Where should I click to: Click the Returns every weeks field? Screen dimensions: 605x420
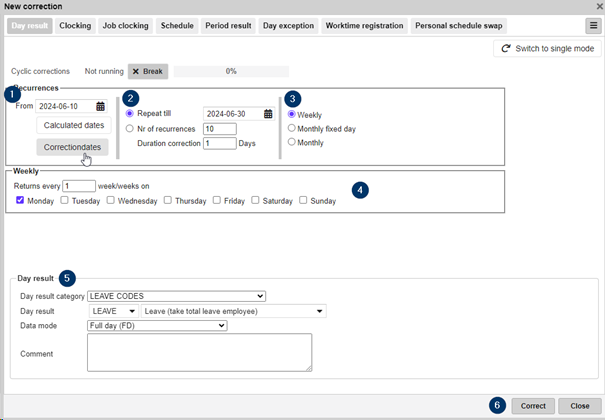click(79, 186)
